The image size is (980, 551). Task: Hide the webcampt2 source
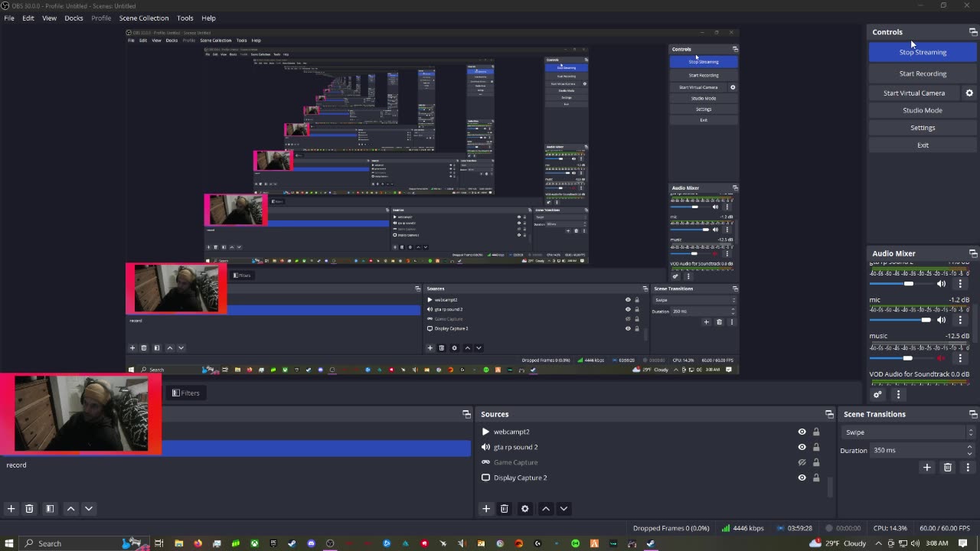tap(802, 432)
